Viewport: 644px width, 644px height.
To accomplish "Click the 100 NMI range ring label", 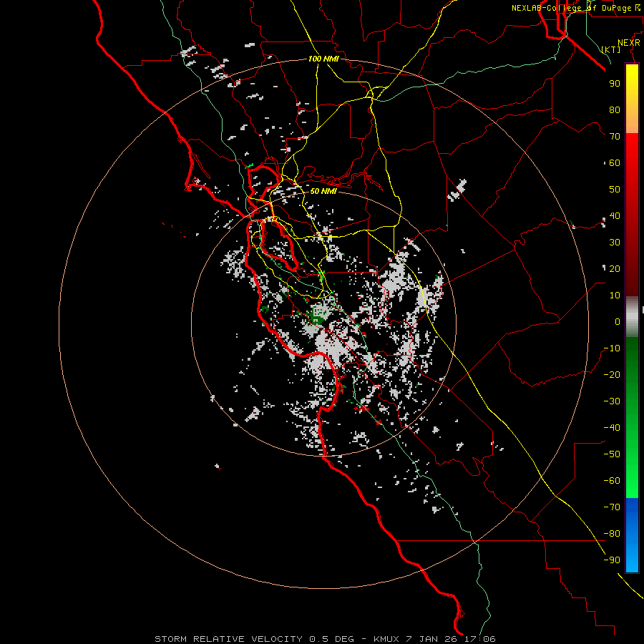I will coord(323,59).
